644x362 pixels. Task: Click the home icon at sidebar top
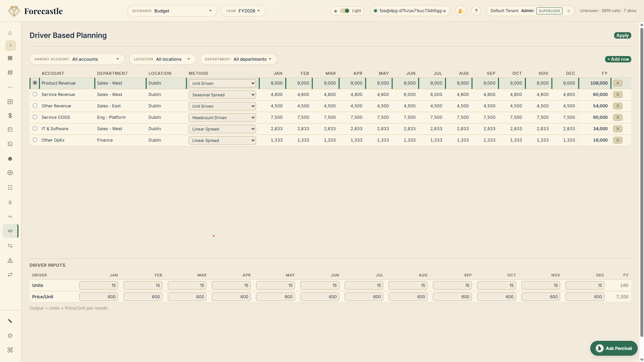[10, 33]
